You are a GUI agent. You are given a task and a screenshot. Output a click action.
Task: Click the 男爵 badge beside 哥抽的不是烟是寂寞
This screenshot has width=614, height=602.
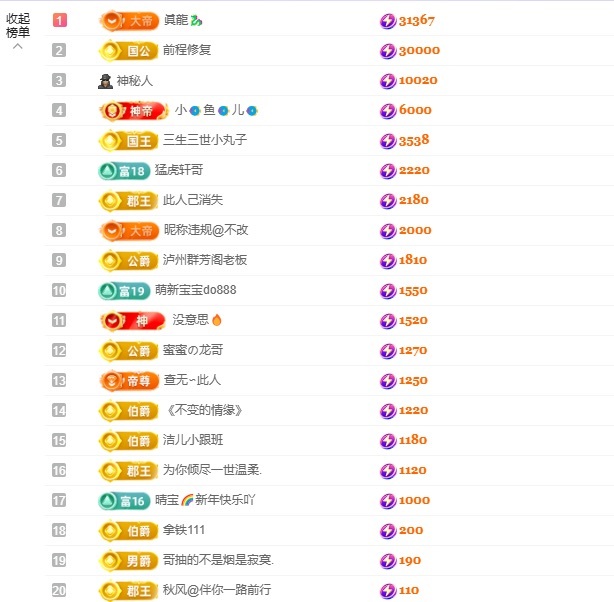coord(128,561)
